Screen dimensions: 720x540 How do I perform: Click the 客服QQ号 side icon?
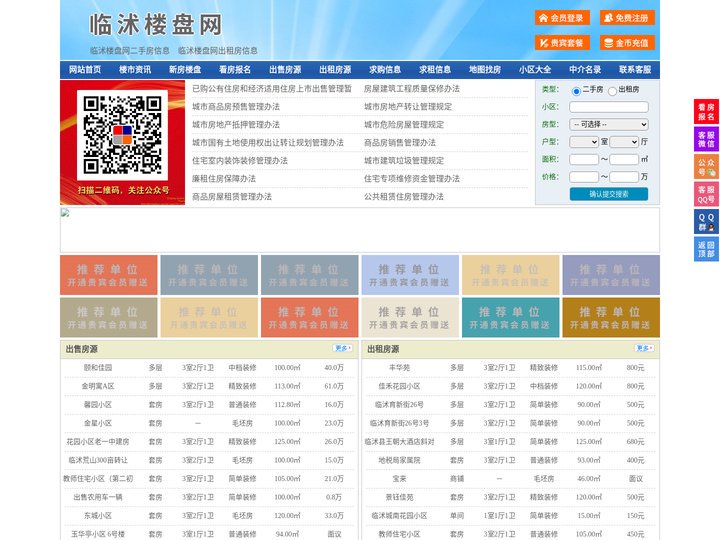tap(706, 194)
